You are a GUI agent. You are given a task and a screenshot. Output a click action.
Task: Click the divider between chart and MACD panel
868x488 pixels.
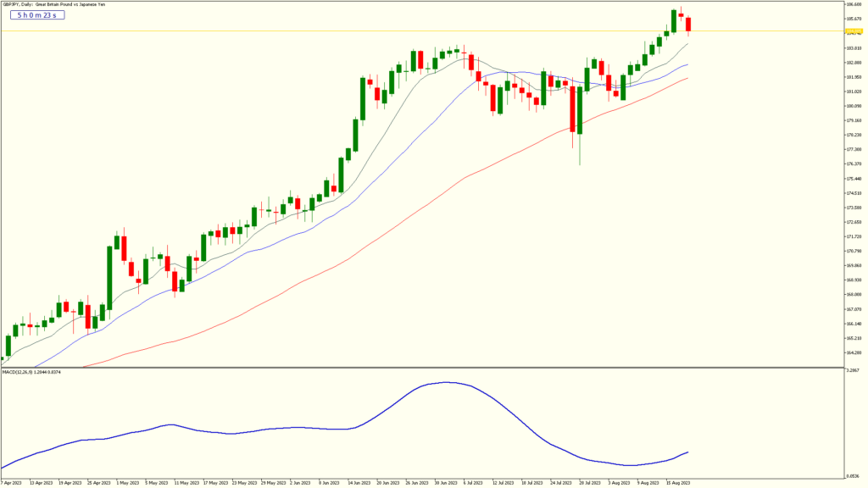pyautogui.click(x=424, y=366)
